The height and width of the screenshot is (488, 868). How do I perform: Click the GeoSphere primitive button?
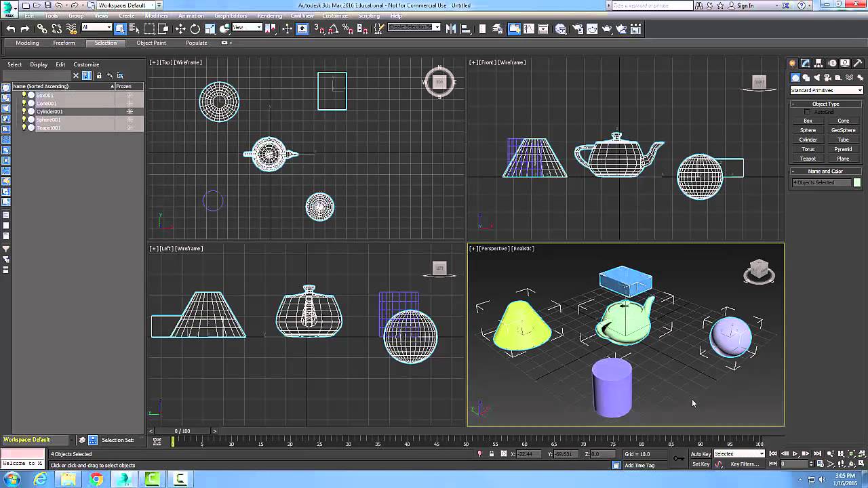pyautogui.click(x=843, y=130)
